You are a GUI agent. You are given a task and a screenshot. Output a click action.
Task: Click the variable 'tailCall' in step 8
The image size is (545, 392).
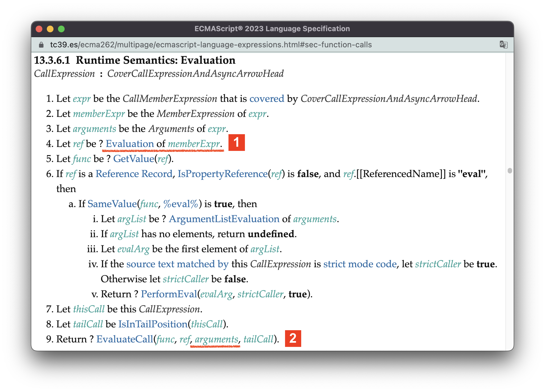pos(88,324)
